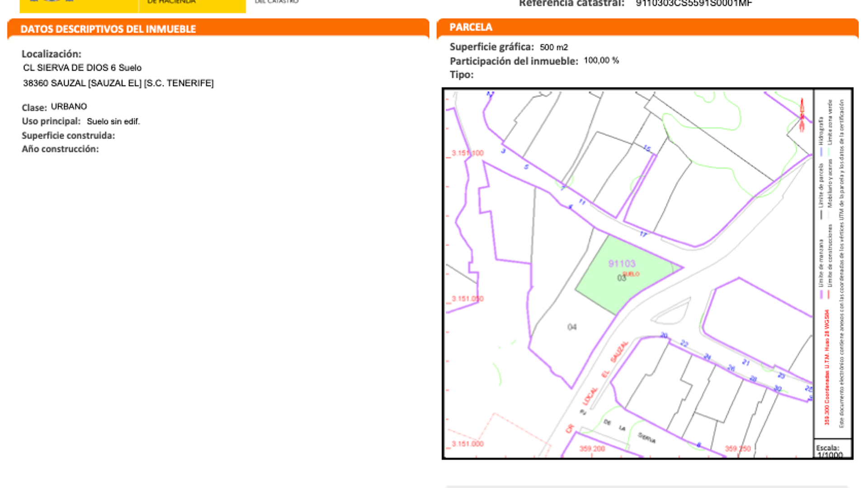Viewport: 868px width, 488px height.
Task: Click the '359.250' coordinate label
Action: coord(738,449)
